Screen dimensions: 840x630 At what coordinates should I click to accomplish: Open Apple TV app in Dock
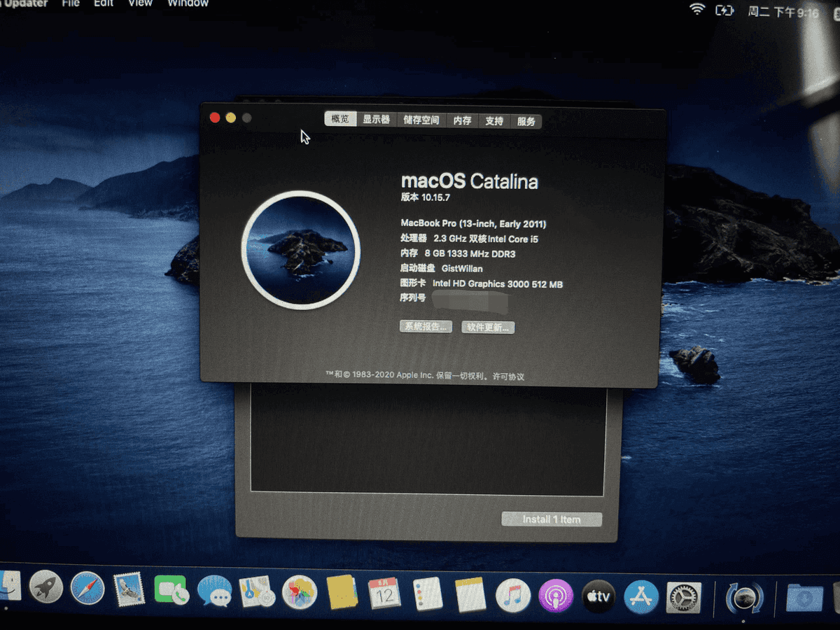pyautogui.click(x=598, y=597)
